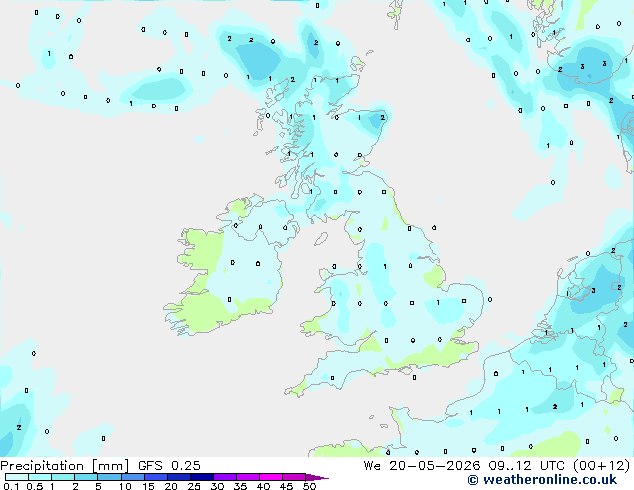Choose the 35 to 40 mm legend swatch
Image resolution: width=634 pixels, height=490 pixels.
pos(248,477)
